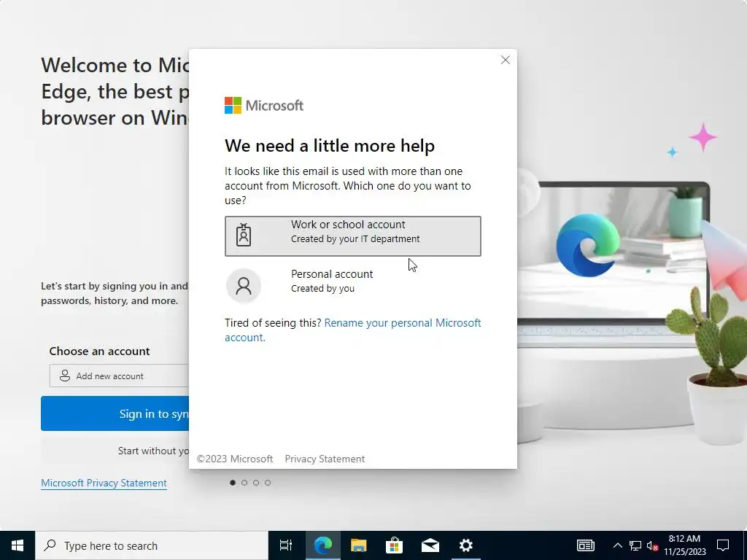Click the work badge icon
Viewport: 747px width, 560px height.
coord(244,236)
